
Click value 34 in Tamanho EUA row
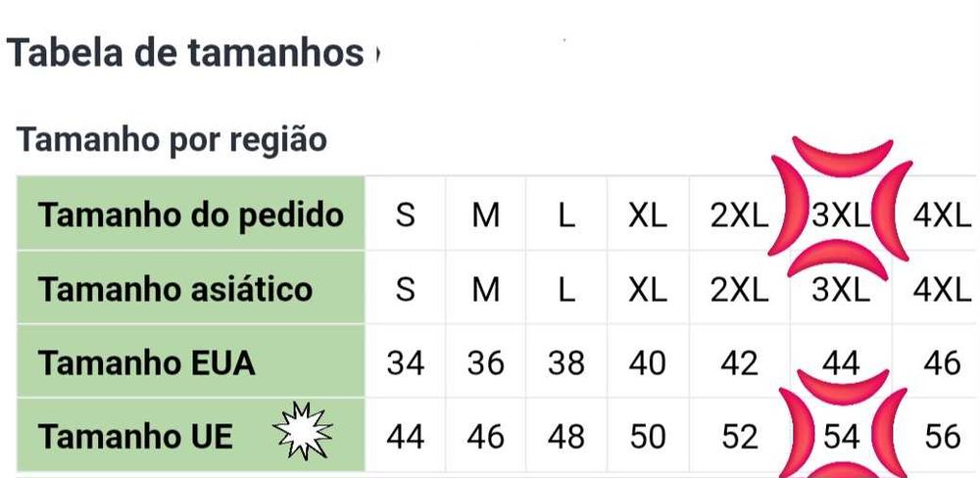click(406, 363)
